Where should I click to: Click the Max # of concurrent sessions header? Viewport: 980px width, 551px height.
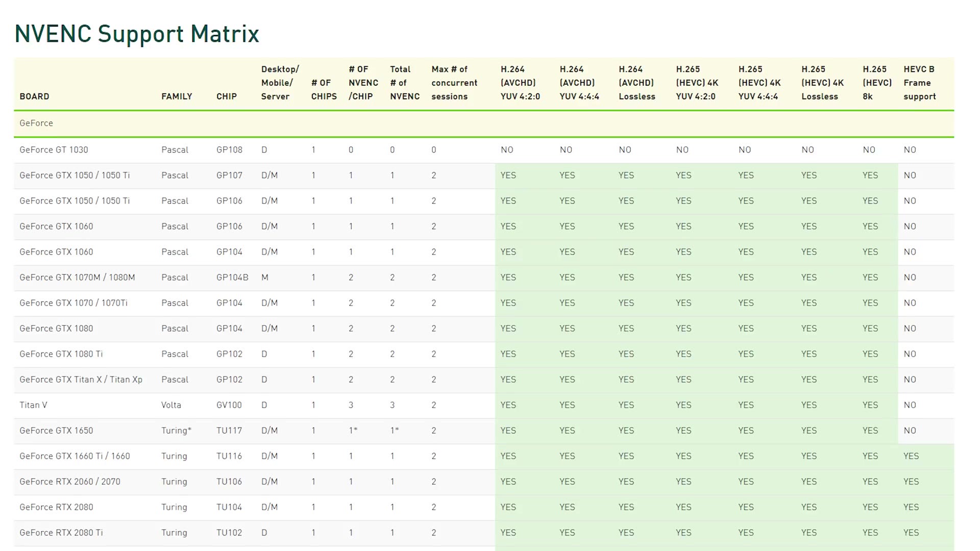454,83
